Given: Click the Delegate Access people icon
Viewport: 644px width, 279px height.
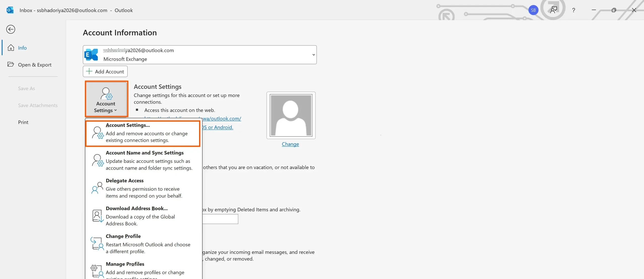Looking at the screenshot, I should tap(97, 188).
